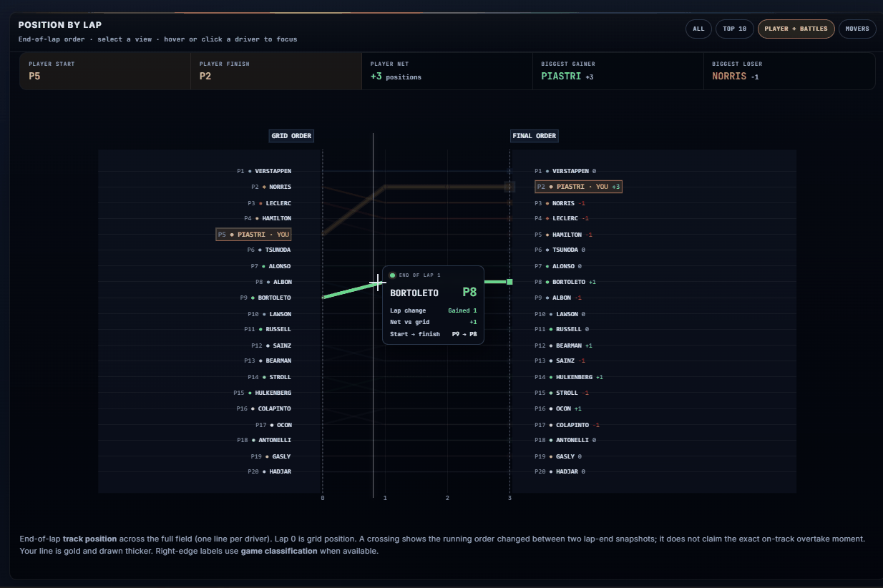Focus ANTONELLI in the grid order list
Viewport: 883px width, 588px height.
(x=263, y=440)
